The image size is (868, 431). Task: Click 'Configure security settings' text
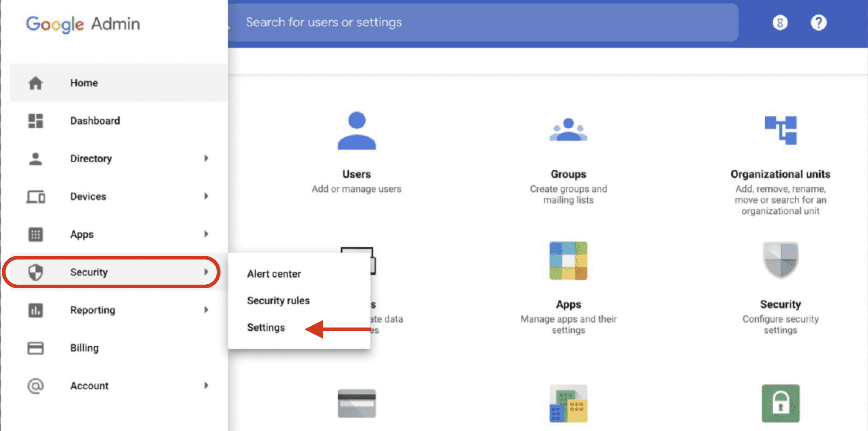click(x=780, y=325)
